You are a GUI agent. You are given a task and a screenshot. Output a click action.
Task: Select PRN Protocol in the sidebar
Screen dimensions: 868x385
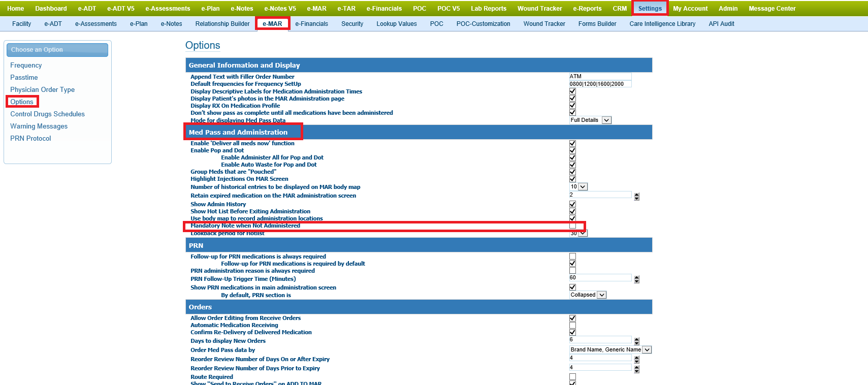click(x=30, y=139)
